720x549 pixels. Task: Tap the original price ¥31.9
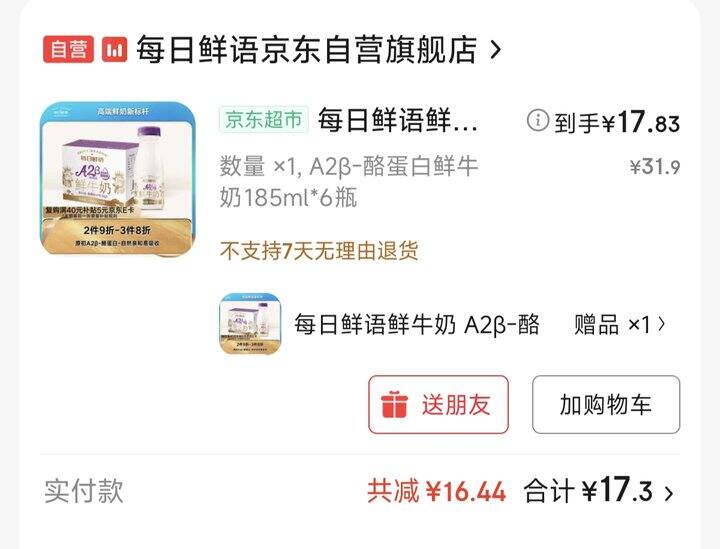pos(655,167)
